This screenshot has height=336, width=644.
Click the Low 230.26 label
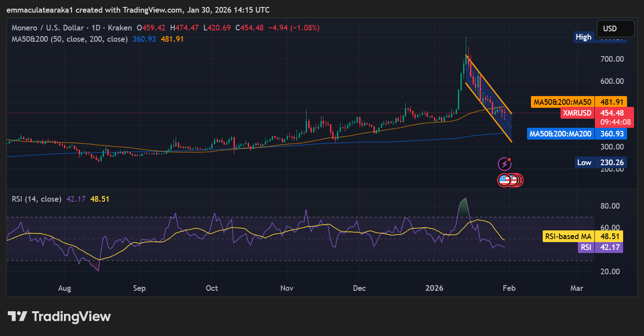(584, 162)
